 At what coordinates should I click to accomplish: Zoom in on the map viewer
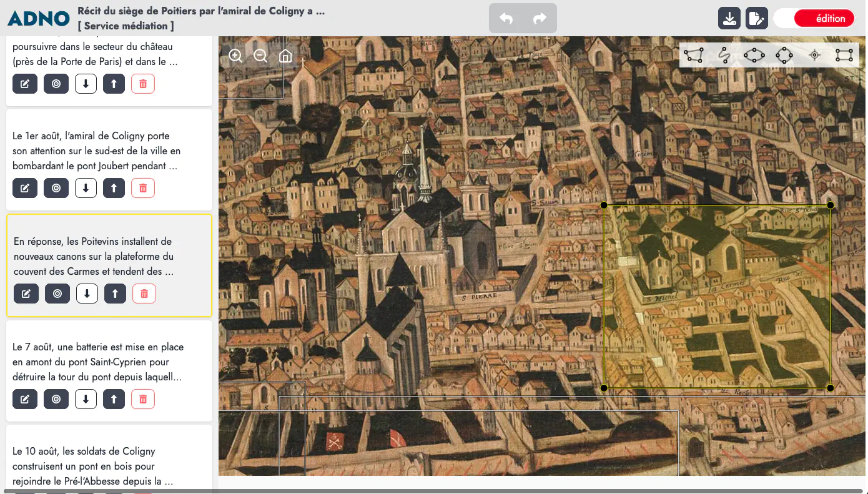[235, 56]
